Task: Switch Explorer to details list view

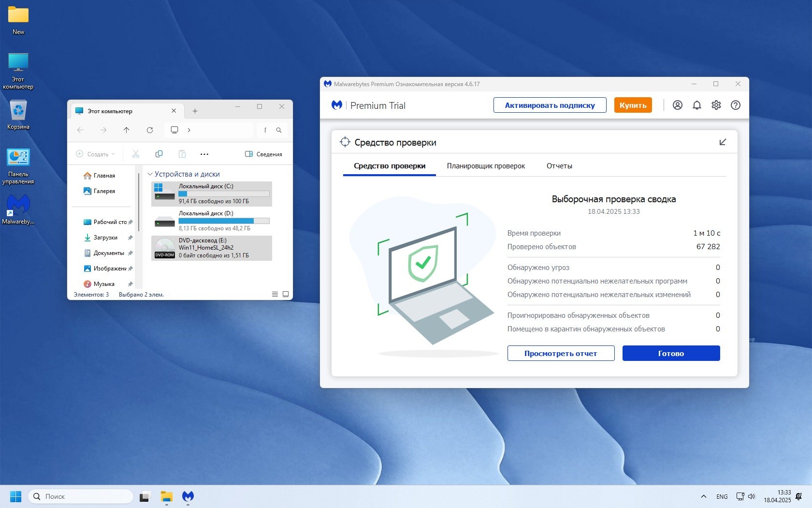Action: point(275,294)
